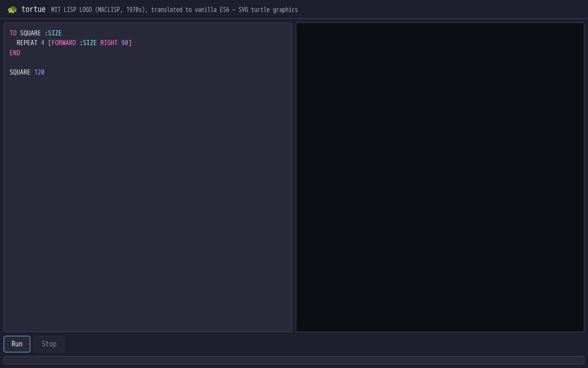The height and width of the screenshot is (368, 588).
Task: Click the SQUARE 120 call line
Action: click(x=27, y=72)
